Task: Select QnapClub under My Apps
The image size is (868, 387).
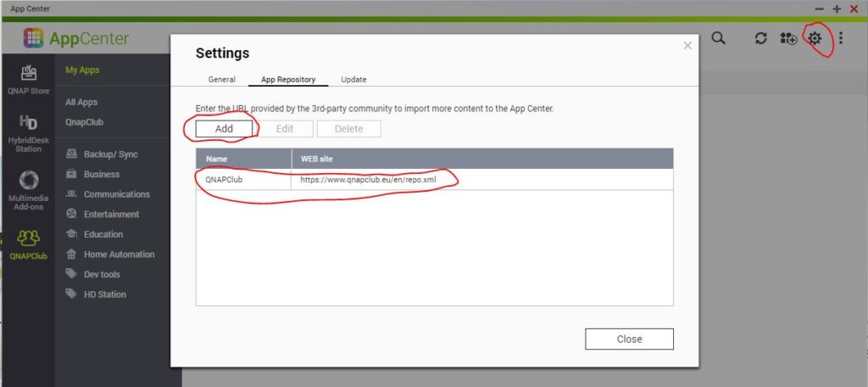Action: point(84,122)
